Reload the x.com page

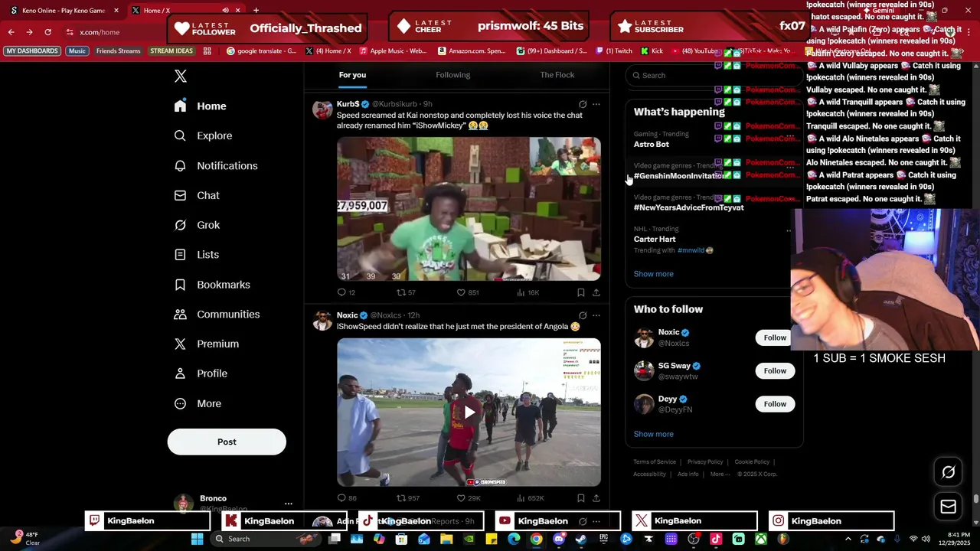pyautogui.click(x=47, y=32)
